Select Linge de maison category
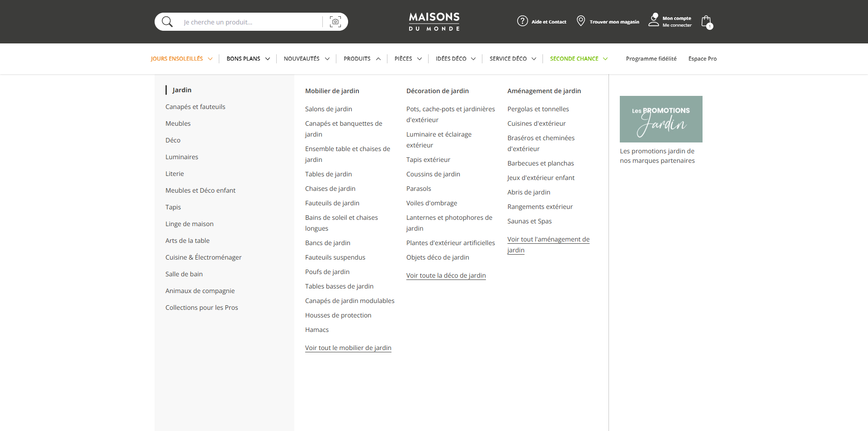868x431 pixels. [x=189, y=224]
